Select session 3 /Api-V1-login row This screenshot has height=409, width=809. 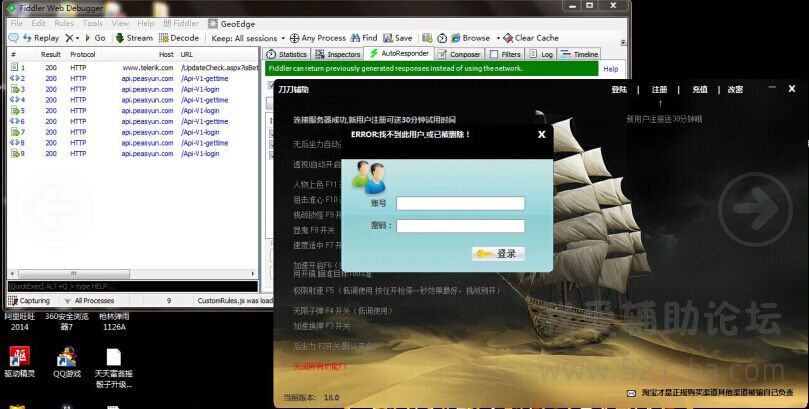133,89
